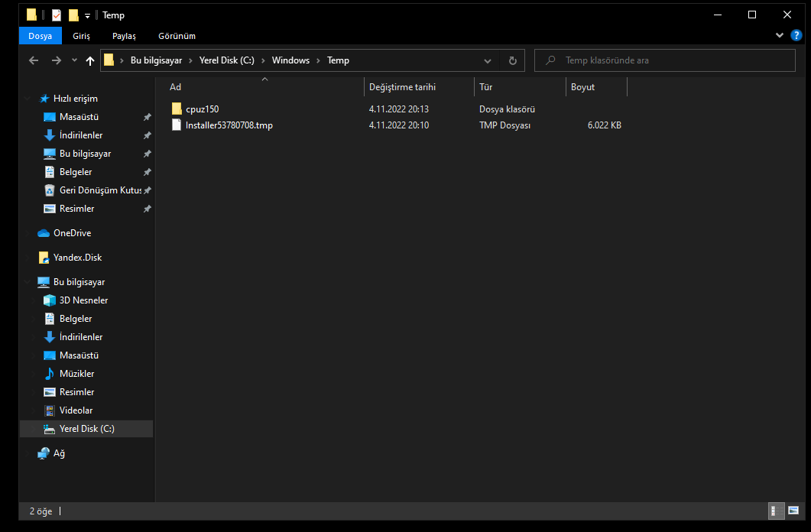Open İndirilenler under Bu bilgisayar tree
The width and height of the screenshot is (811, 532).
(81, 336)
